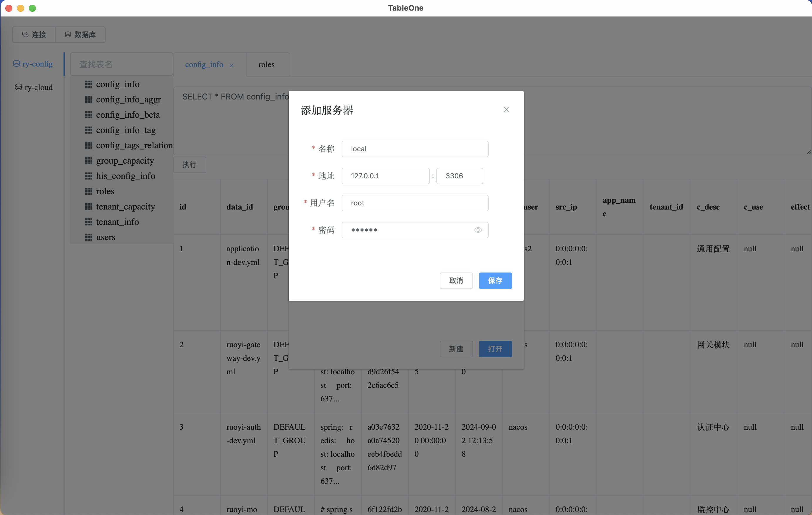The width and height of the screenshot is (812, 515).
Task: Switch to the roles tab
Action: point(266,64)
